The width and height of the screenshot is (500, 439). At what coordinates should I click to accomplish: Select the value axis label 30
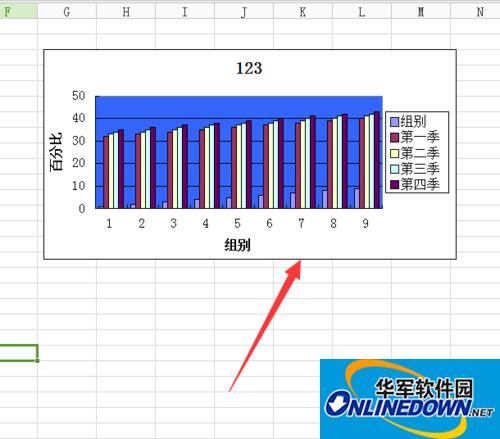coord(79,141)
